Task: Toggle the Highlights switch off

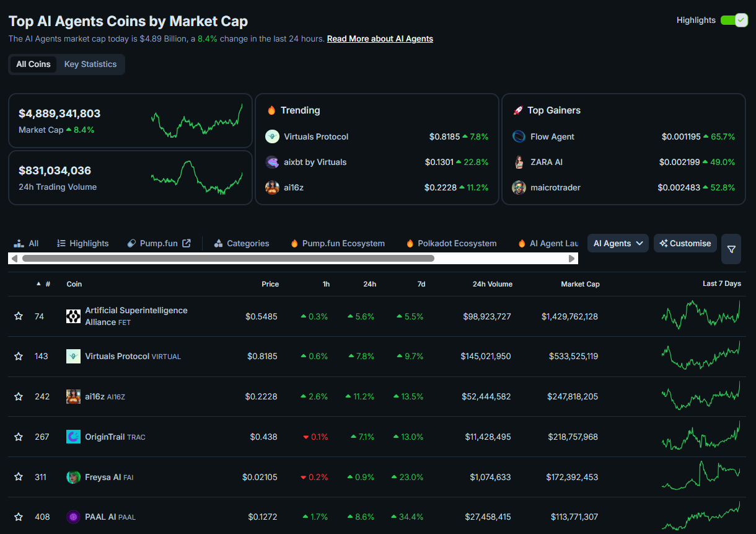Action: (x=734, y=20)
